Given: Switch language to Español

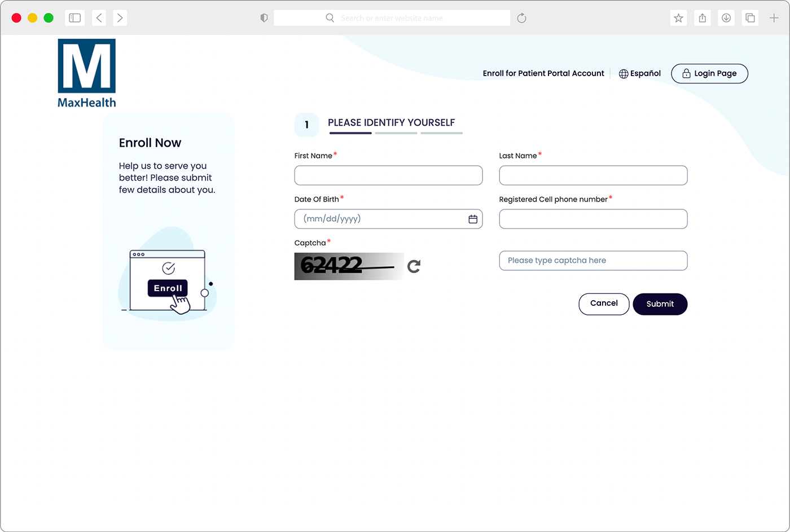Looking at the screenshot, I should (x=639, y=73).
